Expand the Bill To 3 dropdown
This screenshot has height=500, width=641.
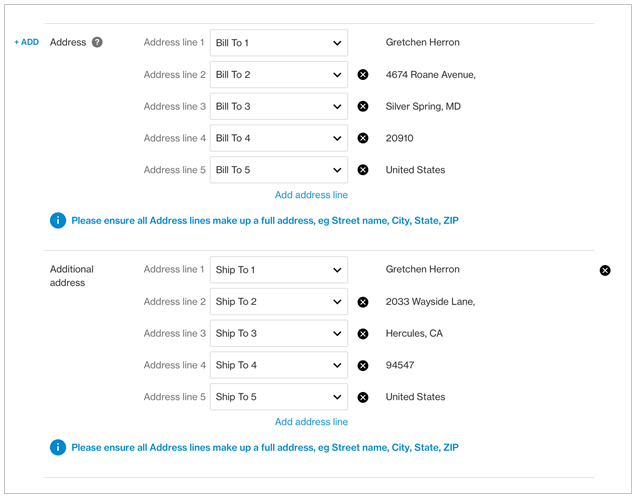[278, 107]
